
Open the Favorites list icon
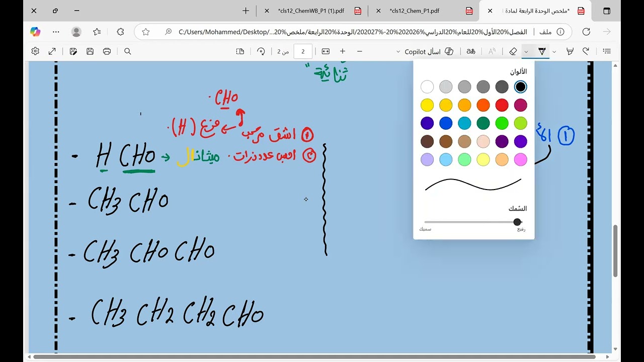pyautogui.click(x=97, y=32)
